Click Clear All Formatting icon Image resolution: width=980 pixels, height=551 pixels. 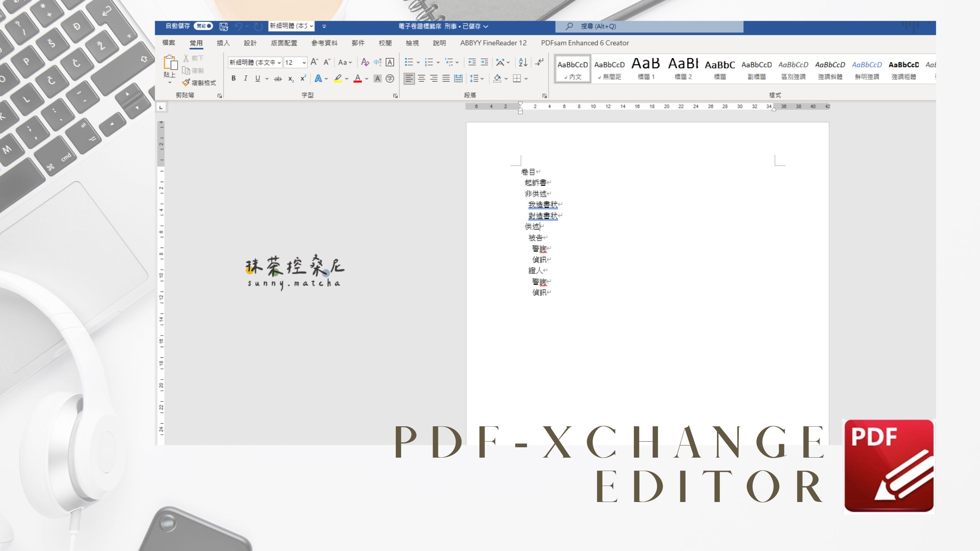coord(365,62)
